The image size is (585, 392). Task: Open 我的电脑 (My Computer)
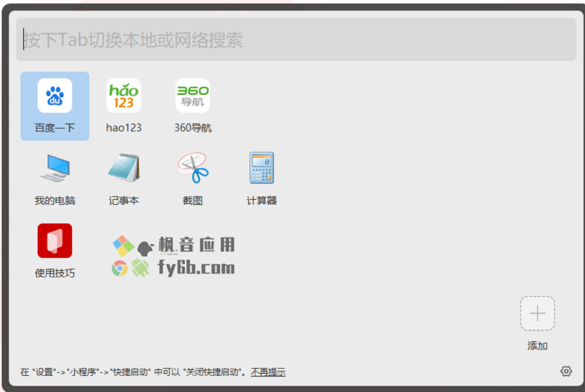click(x=55, y=178)
